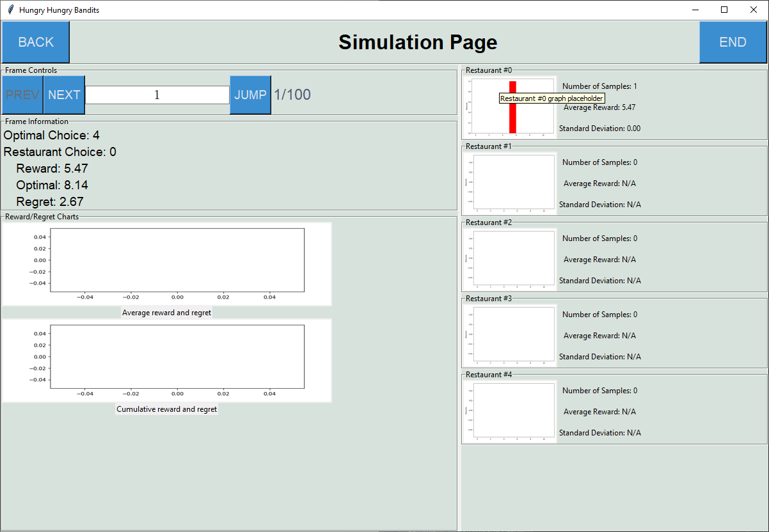The width and height of the screenshot is (769, 532).
Task: Click the Restaurant #1 graph thumbnail
Action: (x=509, y=182)
